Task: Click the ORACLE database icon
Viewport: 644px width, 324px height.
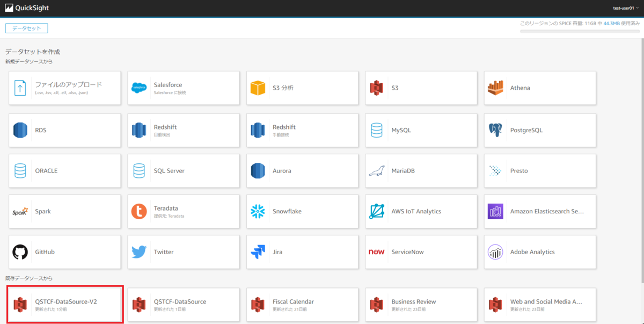Action: coord(20,170)
